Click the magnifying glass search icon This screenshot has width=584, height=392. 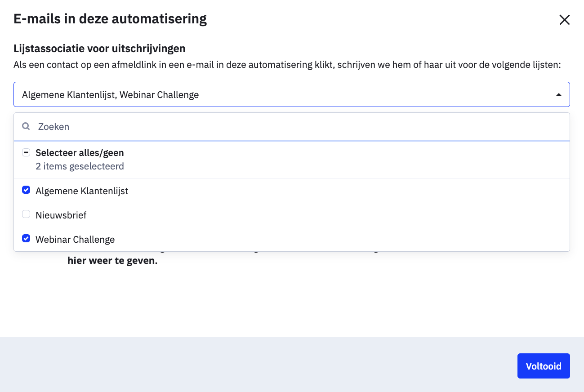[26, 126]
